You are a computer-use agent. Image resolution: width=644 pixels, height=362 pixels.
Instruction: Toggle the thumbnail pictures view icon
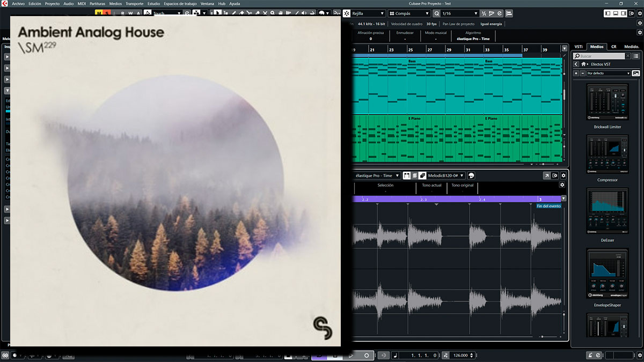tap(636, 73)
